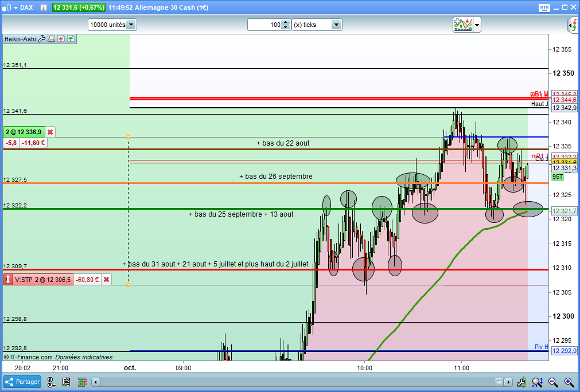Expand arrow next to add indicator icon

[x=477, y=25]
